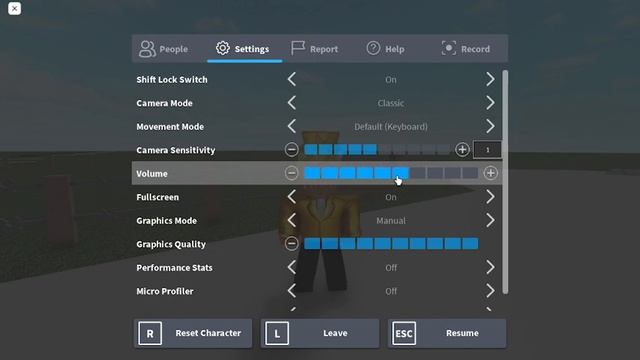The height and width of the screenshot is (360, 640).
Task: Select next Movement Mode option
Action: [490, 126]
